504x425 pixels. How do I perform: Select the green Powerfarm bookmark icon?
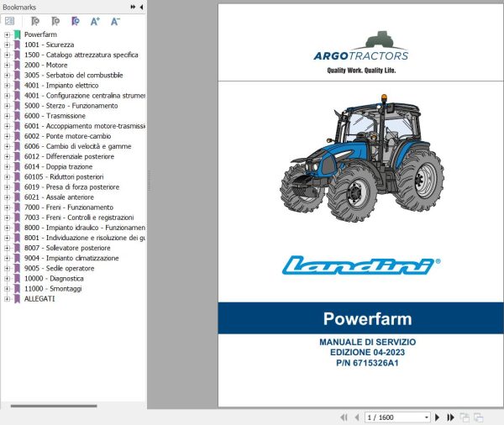(x=18, y=34)
